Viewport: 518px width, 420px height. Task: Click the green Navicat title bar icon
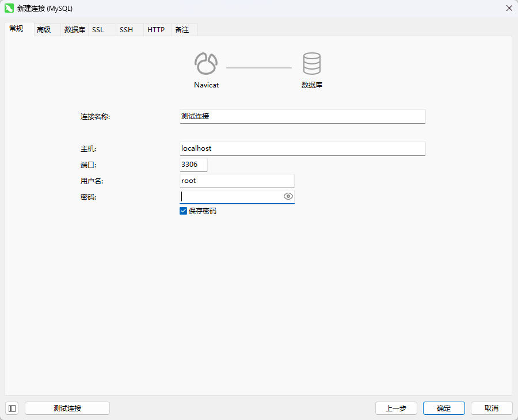click(x=9, y=8)
